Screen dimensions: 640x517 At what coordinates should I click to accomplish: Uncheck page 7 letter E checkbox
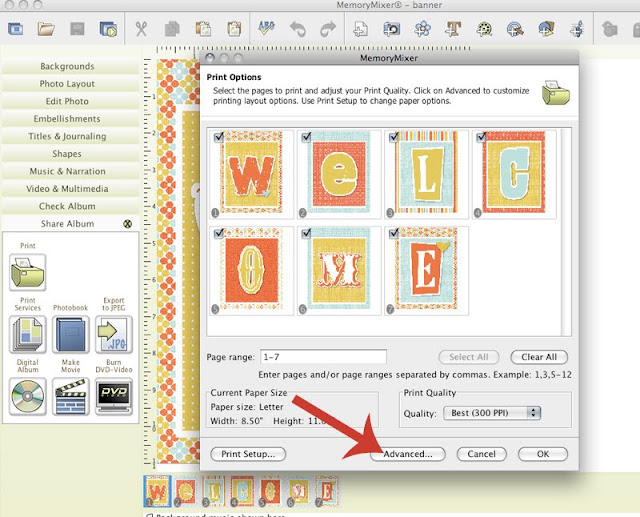[x=393, y=233]
